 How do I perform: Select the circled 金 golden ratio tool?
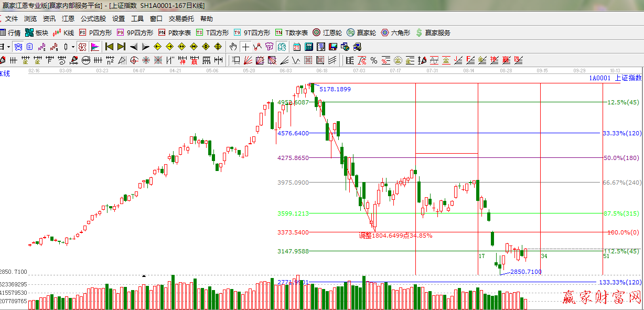click(x=398, y=60)
